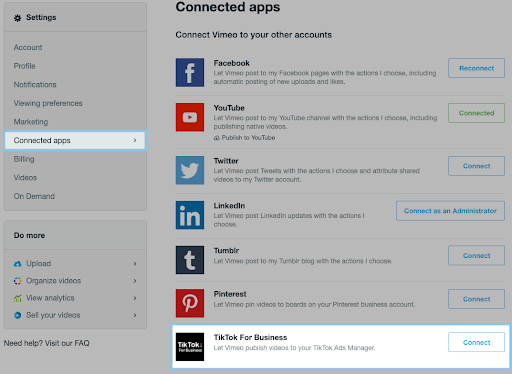Click the Facebook logo icon
512x374 pixels.
(190, 73)
